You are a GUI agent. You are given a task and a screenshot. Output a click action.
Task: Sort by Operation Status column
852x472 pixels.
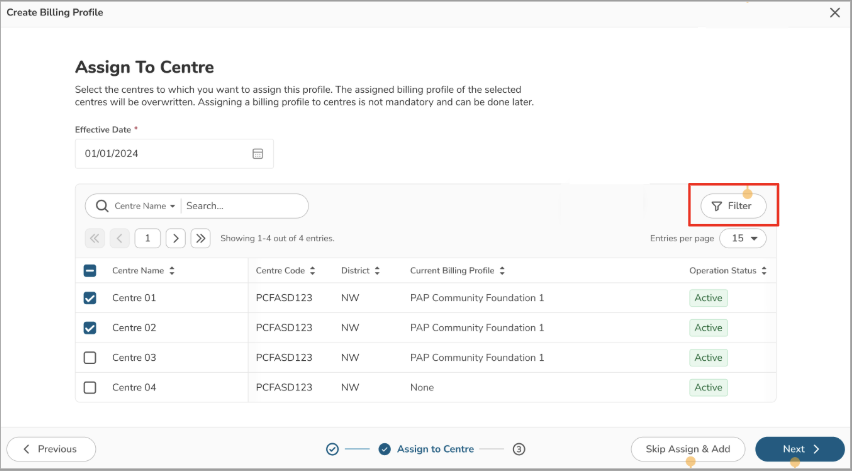pos(764,271)
